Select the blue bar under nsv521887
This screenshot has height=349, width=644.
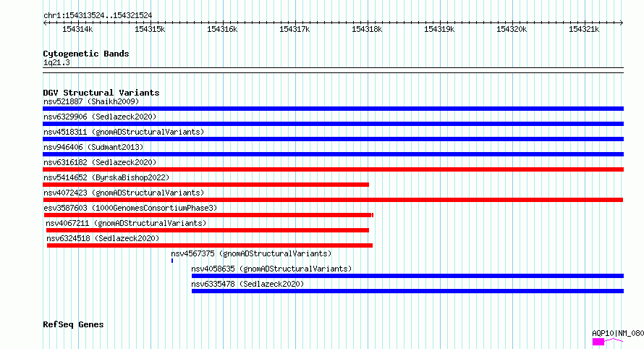[x=333, y=109]
